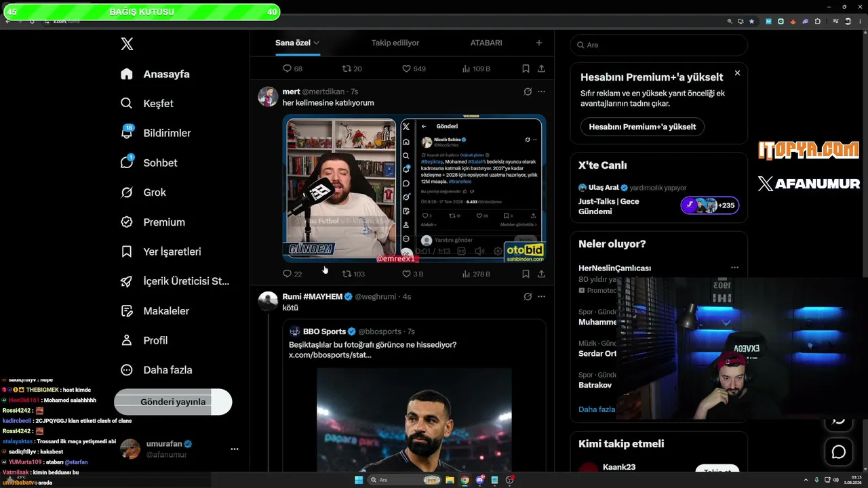
Task: Click the X logo in the sidebar
Action: pyautogui.click(x=127, y=44)
